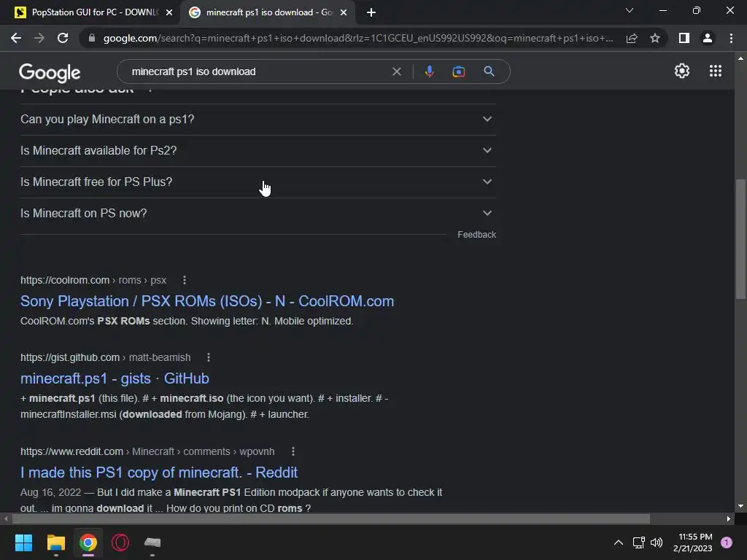Screen dimensions: 747x560
Task: Expand 'Is Minecraft free for PS Plus?'
Action: click(x=258, y=182)
